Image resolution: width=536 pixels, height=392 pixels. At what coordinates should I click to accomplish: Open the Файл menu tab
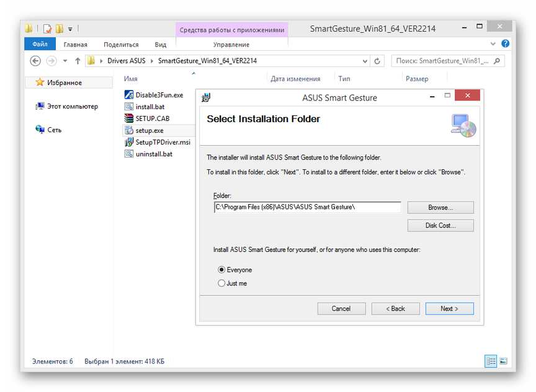coord(40,44)
